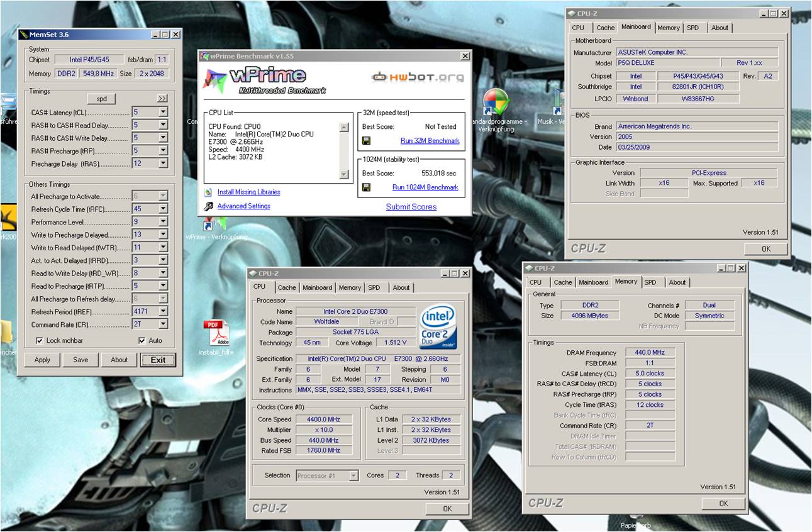Click OK in the CPU-Z Mainboard window

tap(765, 249)
